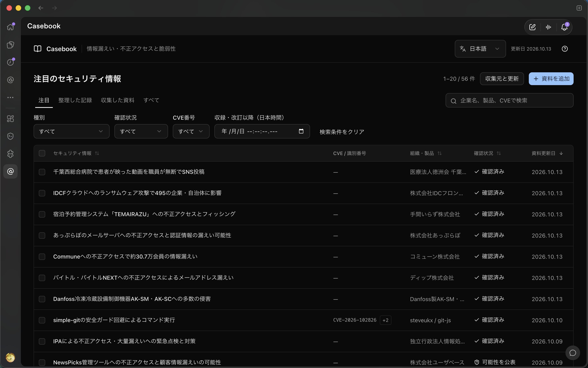Click 検索条件をクリア link
The height and width of the screenshot is (368, 588).
tap(342, 132)
